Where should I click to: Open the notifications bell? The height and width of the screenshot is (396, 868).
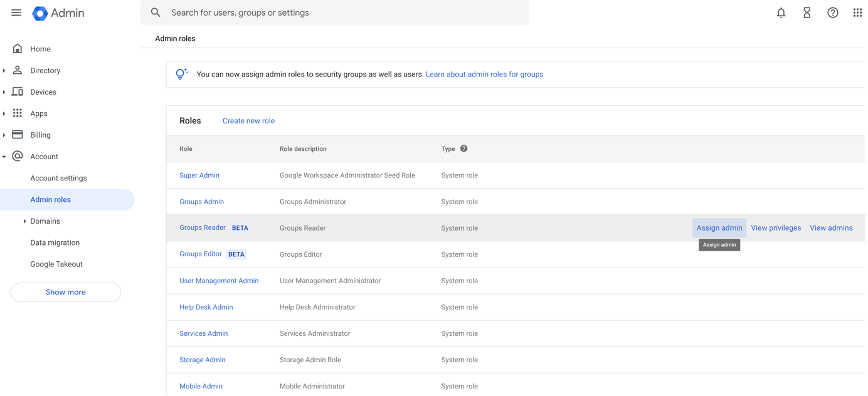click(781, 13)
